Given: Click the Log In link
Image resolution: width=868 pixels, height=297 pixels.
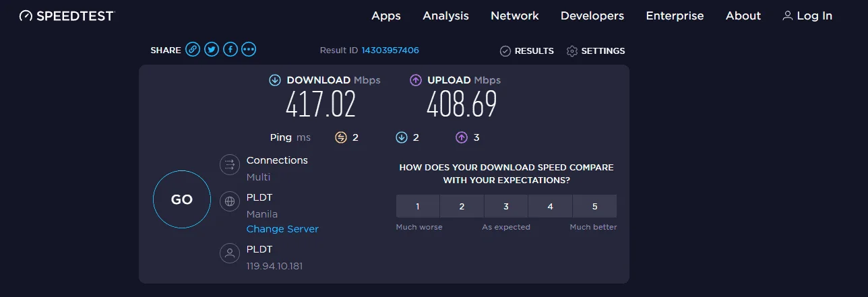Looking at the screenshot, I should pyautogui.click(x=814, y=15).
